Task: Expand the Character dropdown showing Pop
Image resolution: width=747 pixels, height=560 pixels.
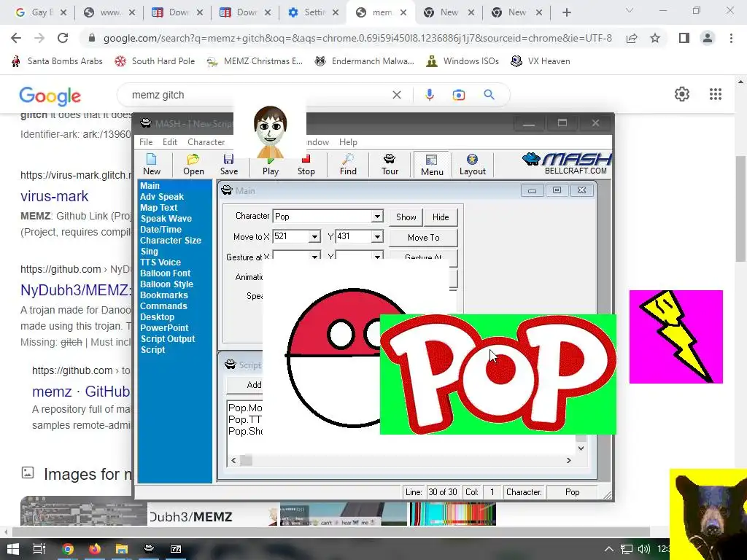Action: (x=377, y=216)
